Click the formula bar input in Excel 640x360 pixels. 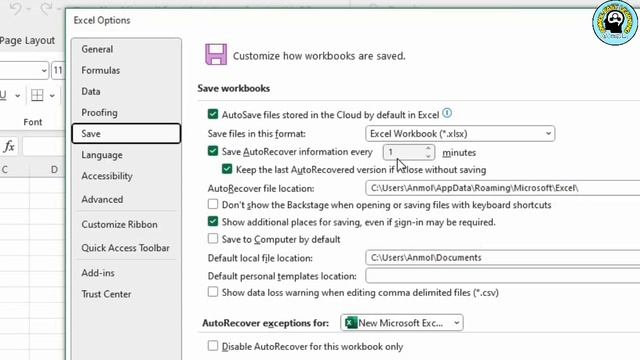click(44, 146)
